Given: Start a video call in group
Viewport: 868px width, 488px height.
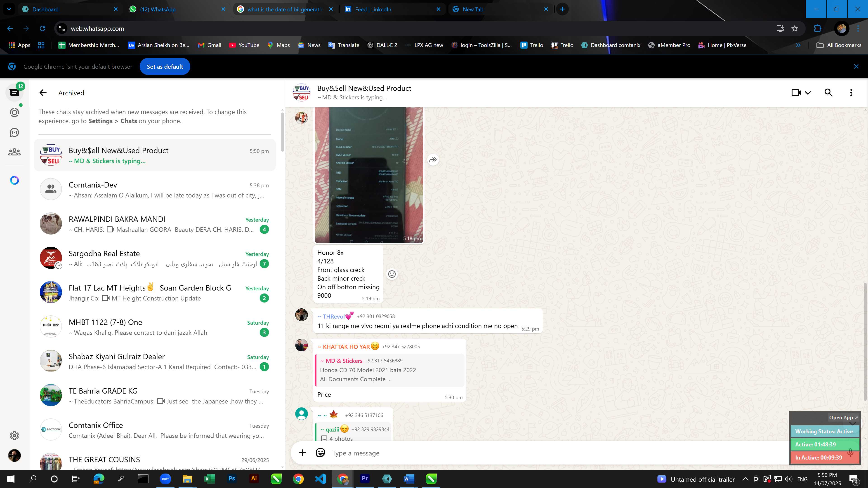Looking at the screenshot, I should point(796,93).
